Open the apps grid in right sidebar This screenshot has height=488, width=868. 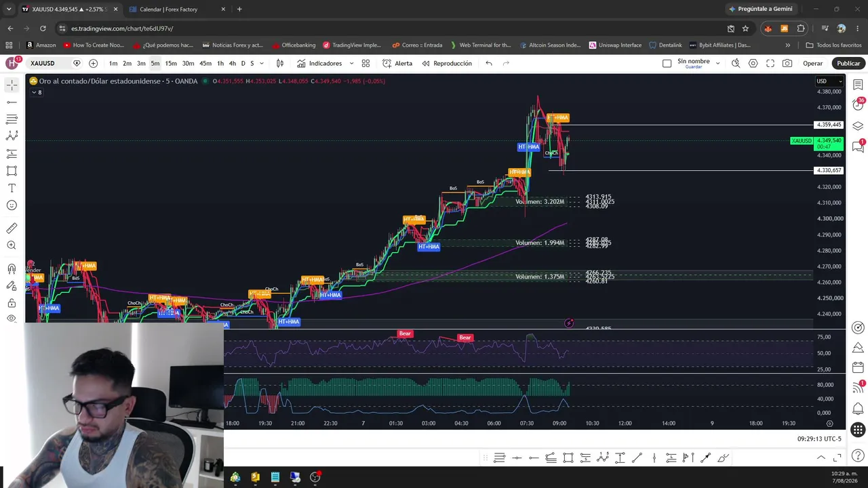[x=858, y=430]
